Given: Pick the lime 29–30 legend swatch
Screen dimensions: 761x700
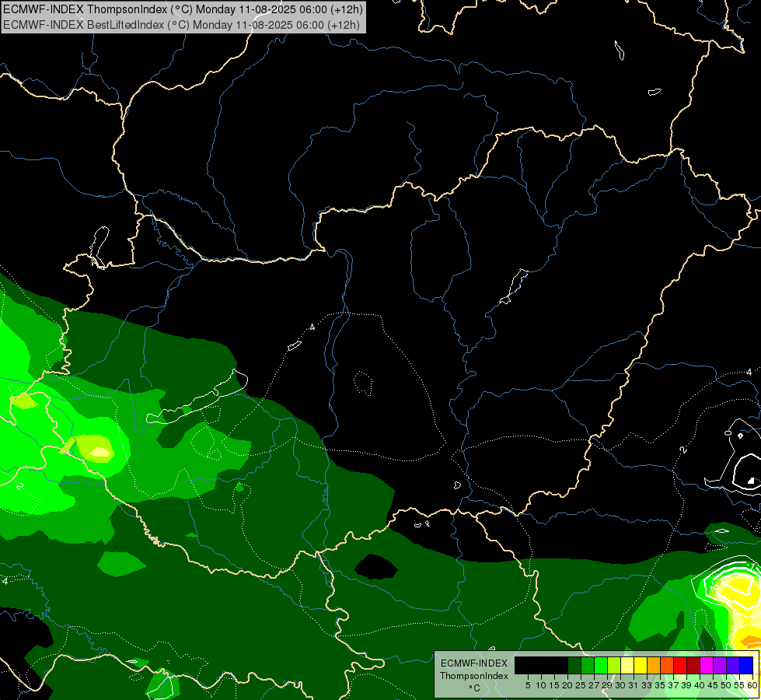Looking at the screenshot, I should [614, 665].
